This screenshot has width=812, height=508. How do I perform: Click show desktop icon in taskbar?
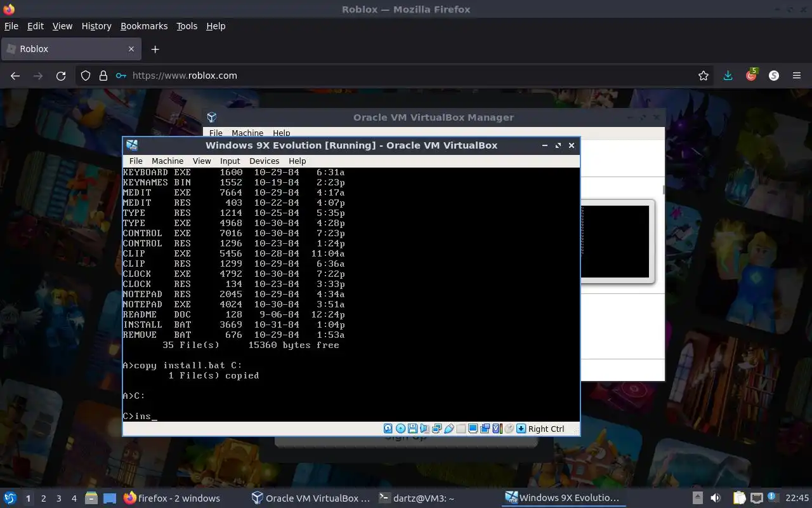pyautogui.click(x=109, y=498)
